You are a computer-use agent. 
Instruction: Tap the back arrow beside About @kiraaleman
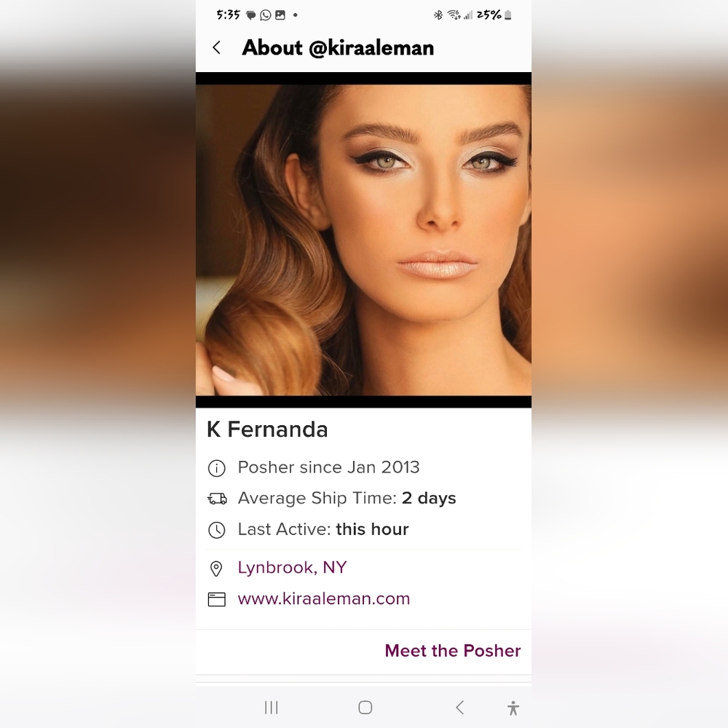click(216, 47)
